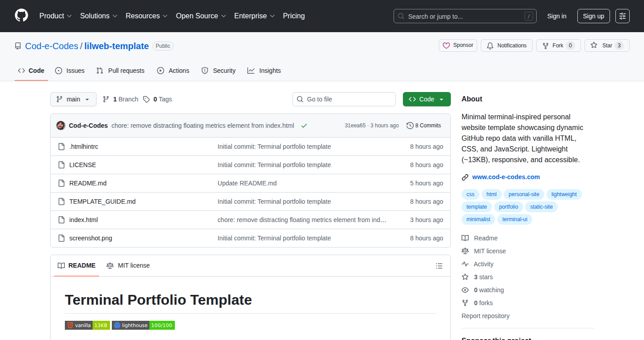Click the file icon beside TEMPLATE_GUIDE.md
Viewport: 644px width, 340px height.
pos(62,201)
